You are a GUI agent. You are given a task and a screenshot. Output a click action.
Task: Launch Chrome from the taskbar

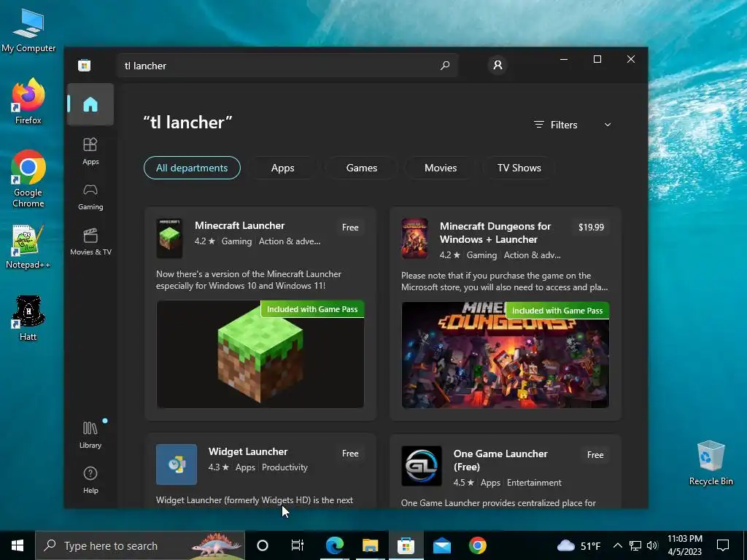pyautogui.click(x=477, y=545)
